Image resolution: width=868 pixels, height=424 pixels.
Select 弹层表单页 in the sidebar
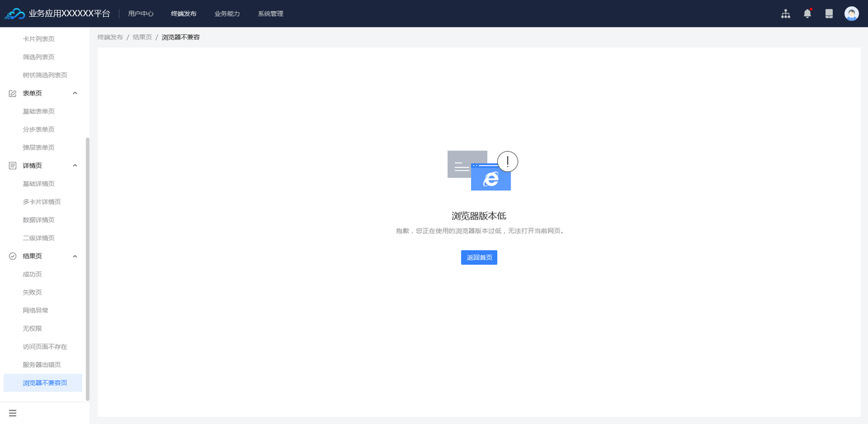pyautogui.click(x=38, y=148)
